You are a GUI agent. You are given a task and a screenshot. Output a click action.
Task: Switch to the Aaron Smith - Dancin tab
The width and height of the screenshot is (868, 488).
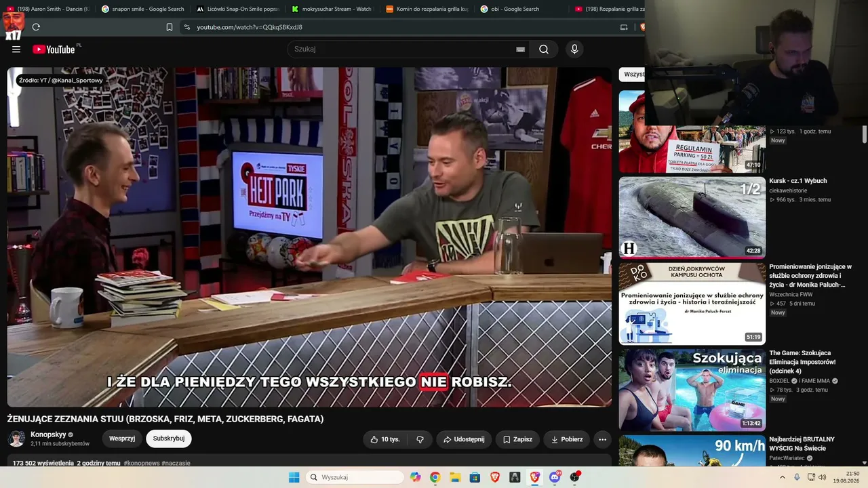(48, 9)
